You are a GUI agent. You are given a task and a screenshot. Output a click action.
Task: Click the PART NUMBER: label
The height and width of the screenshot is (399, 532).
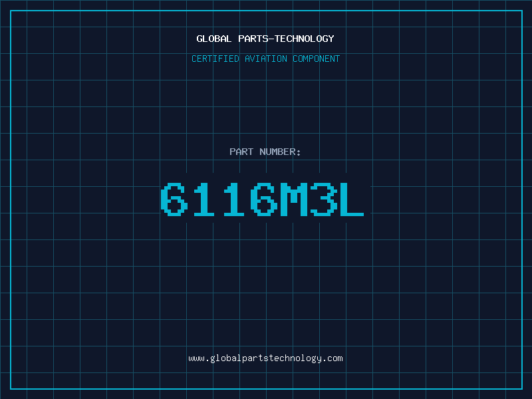click(265, 152)
